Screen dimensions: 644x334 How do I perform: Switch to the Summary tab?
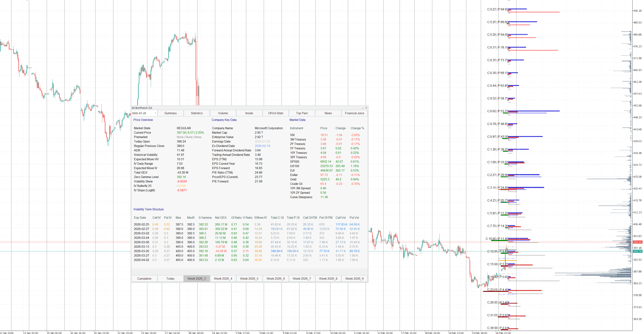click(170, 113)
